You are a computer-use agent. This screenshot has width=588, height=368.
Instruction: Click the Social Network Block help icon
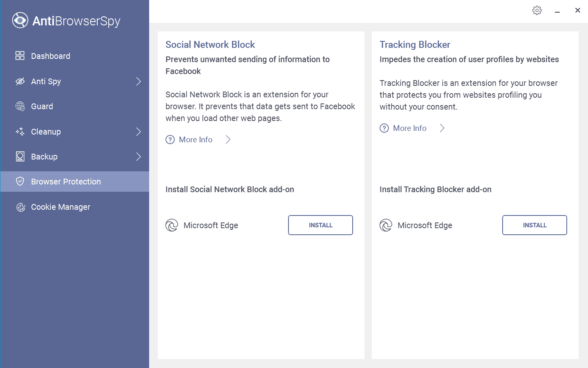pyautogui.click(x=170, y=140)
